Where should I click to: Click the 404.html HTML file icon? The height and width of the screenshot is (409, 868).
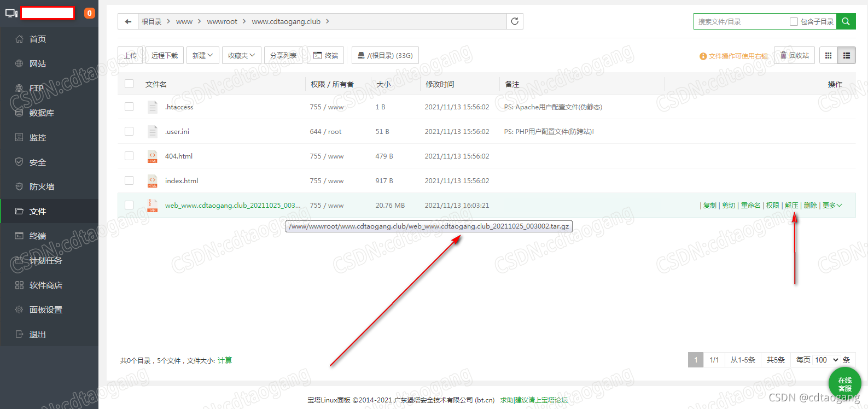point(153,156)
